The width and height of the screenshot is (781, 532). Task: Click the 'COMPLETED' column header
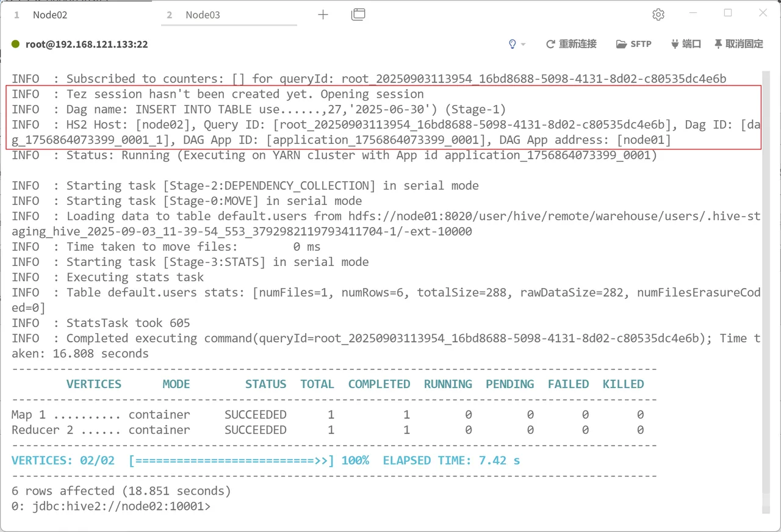pyautogui.click(x=379, y=384)
